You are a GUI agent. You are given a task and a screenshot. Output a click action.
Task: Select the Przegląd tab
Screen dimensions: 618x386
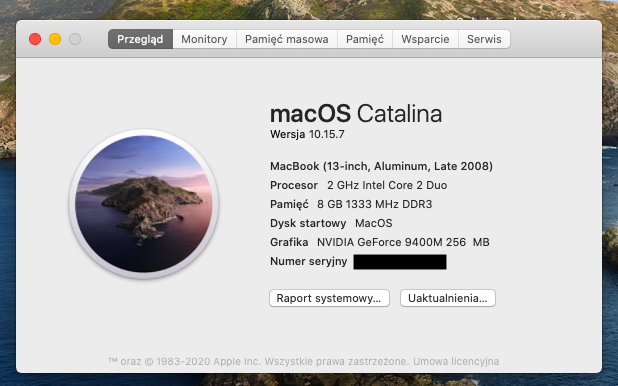coord(140,39)
